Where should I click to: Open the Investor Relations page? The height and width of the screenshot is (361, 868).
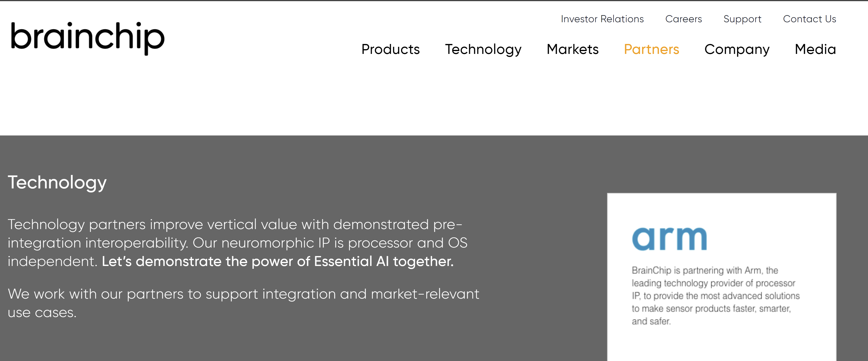(x=602, y=19)
